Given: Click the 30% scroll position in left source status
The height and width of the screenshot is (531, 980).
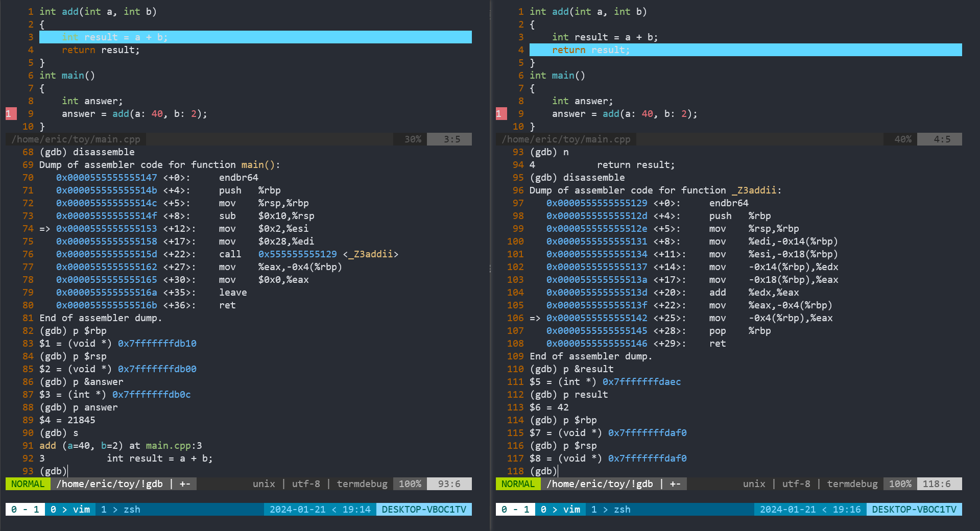Looking at the screenshot, I should tap(413, 139).
